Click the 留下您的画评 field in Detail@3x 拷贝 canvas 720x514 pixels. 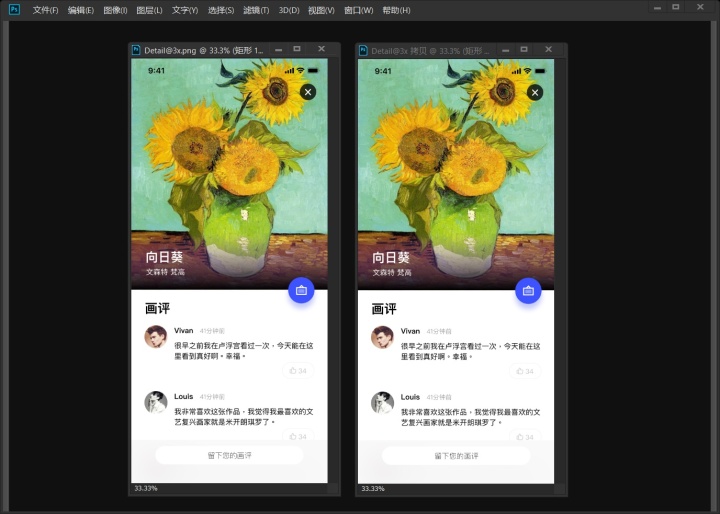456,456
